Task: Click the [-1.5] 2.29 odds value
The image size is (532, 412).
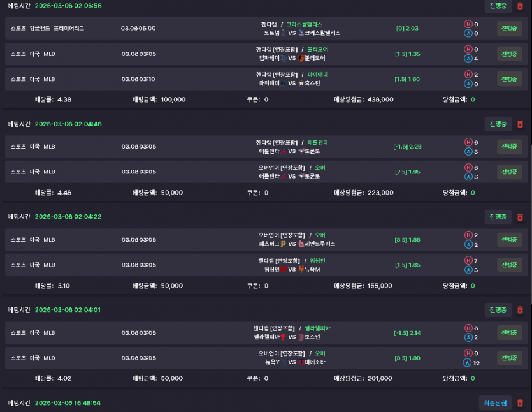Action: pyautogui.click(x=408, y=147)
